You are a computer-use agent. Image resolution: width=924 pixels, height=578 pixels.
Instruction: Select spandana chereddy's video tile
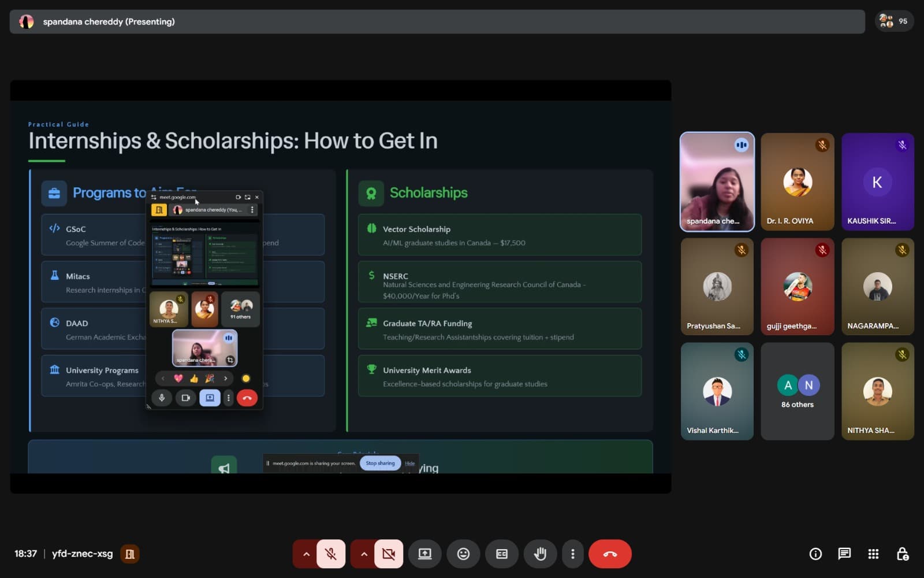pyautogui.click(x=717, y=181)
